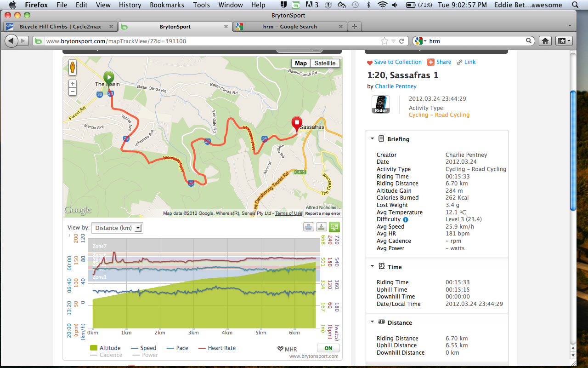Click the Share link
The height and width of the screenshot is (368, 588).
pos(444,62)
